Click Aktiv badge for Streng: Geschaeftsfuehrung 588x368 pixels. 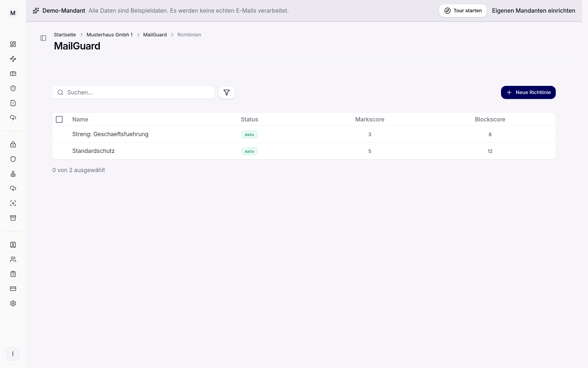(x=249, y=135)
